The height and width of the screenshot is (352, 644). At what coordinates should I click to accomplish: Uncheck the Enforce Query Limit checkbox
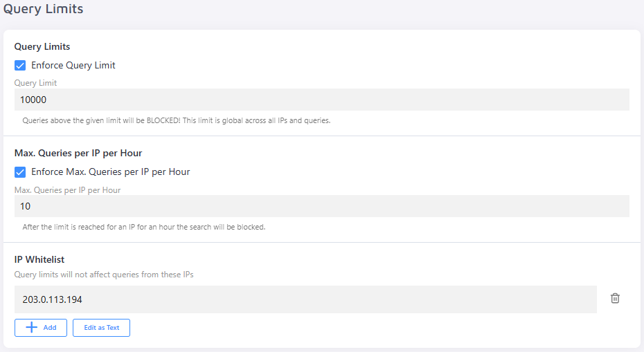[x=20, y=66]
